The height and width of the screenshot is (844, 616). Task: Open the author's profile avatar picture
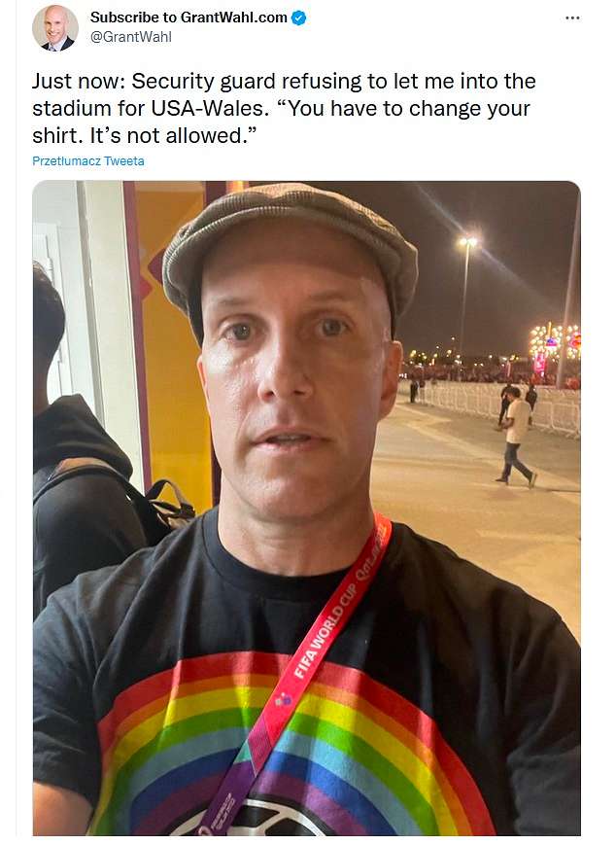pyautogui.click(x=54, y=28)
